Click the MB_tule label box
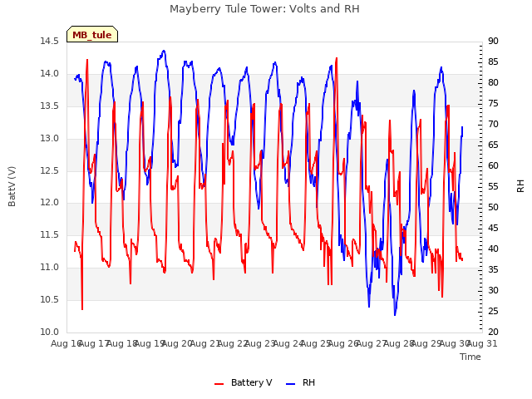 pos(92,34)
